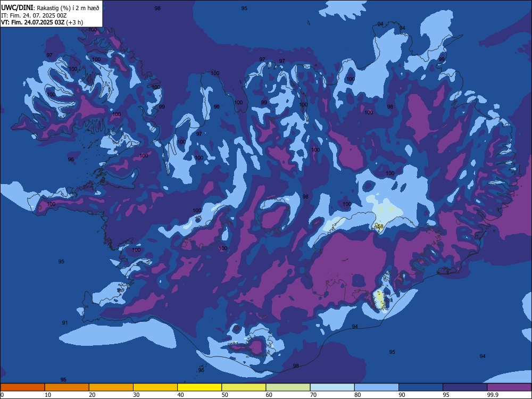
Task: Pick the pale yellow-green 50–60 legend swatch
Action: pyautogui.click(x=244, y=387)
